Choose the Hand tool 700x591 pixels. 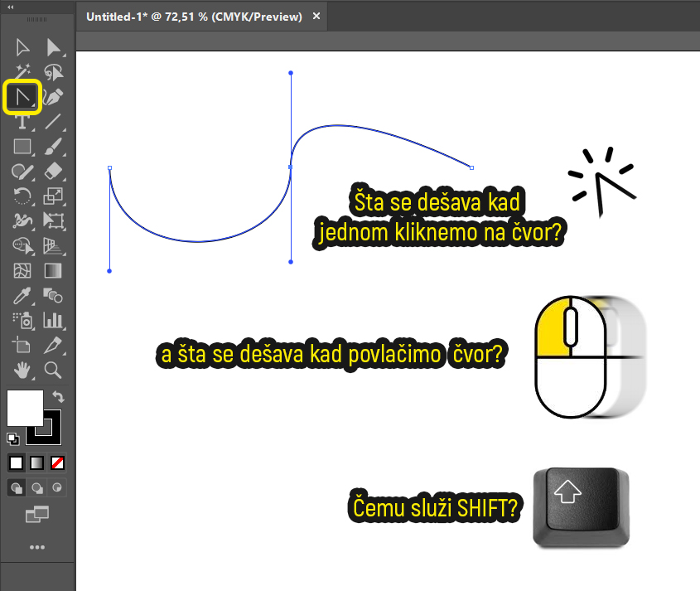22,371
